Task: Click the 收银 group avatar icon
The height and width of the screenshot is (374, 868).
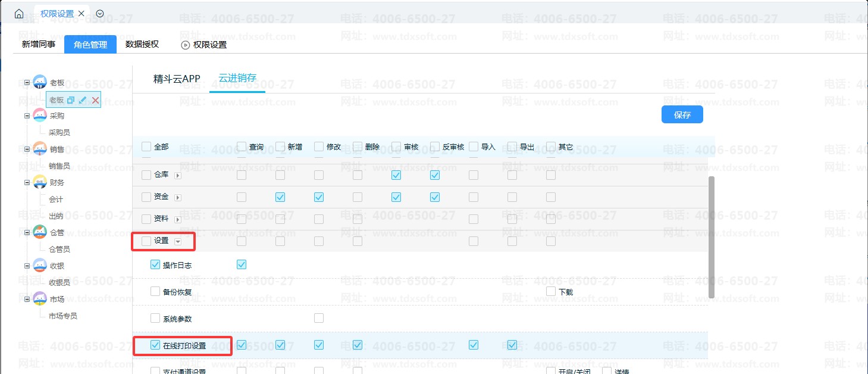Action: tap(40, 266)
